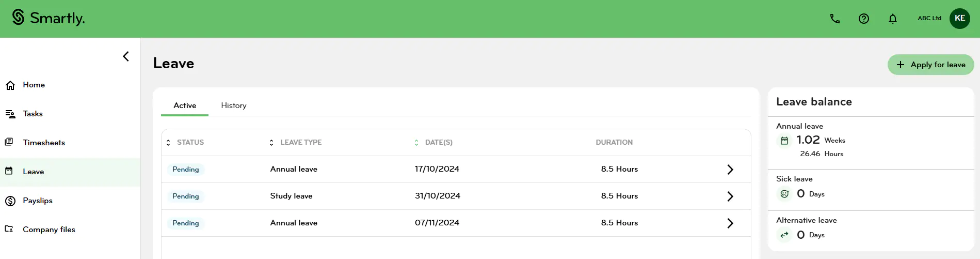Sort the table by Date(s) column

[416, 143]
